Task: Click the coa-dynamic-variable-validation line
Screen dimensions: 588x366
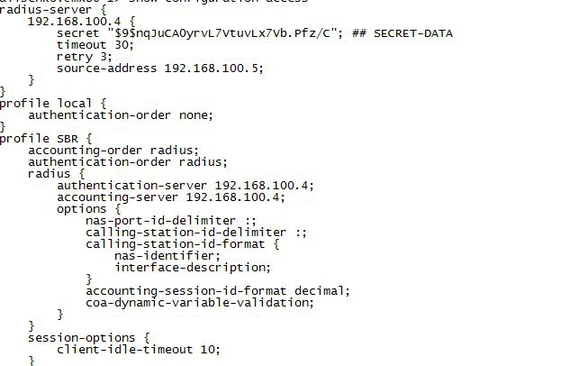Action: coord(200,303)
